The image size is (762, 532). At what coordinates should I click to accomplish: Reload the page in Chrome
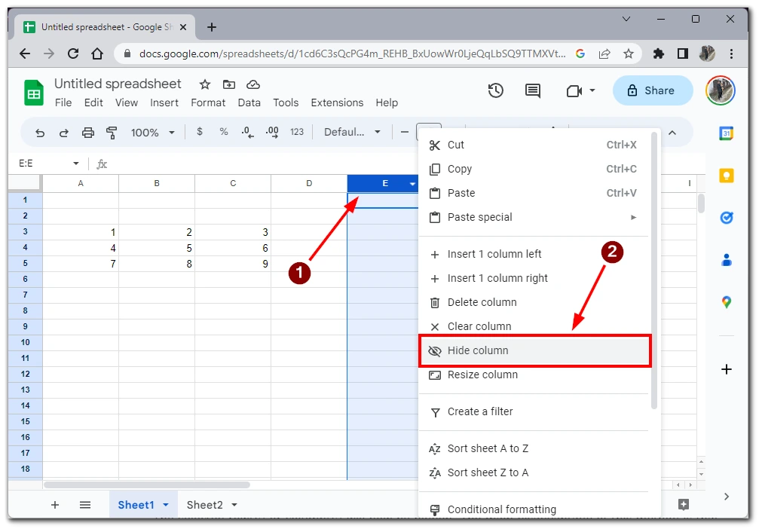point(73,54)
